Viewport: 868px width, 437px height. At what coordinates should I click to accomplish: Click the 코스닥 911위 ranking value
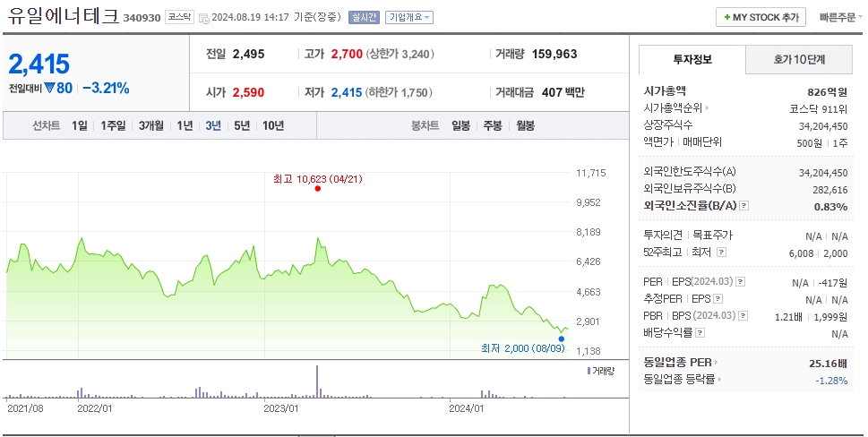click(x=819, y=109)
